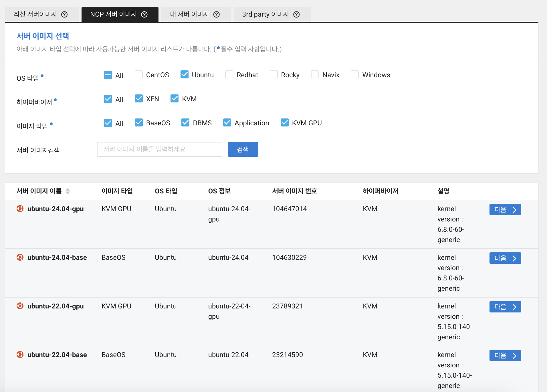The image size is (547, 392).
Task: Sort by 서버 이미지 이름 column header
Action: 39,191
